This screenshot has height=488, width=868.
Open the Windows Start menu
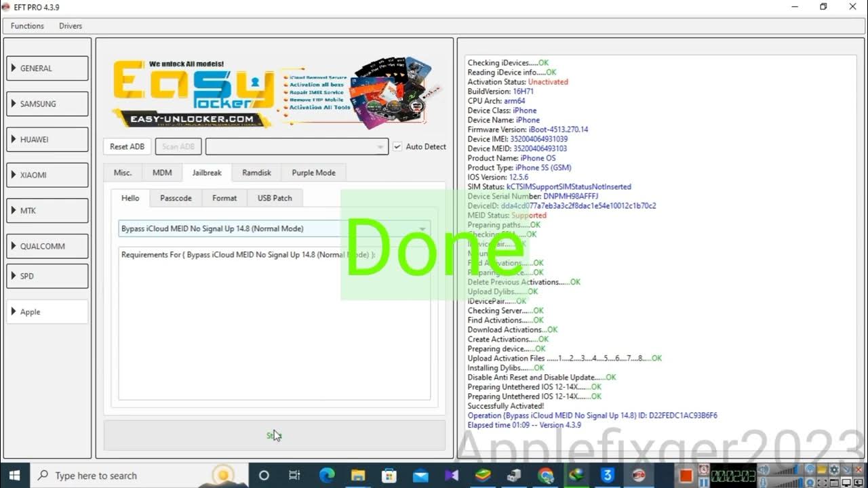(x=15, y=475)
